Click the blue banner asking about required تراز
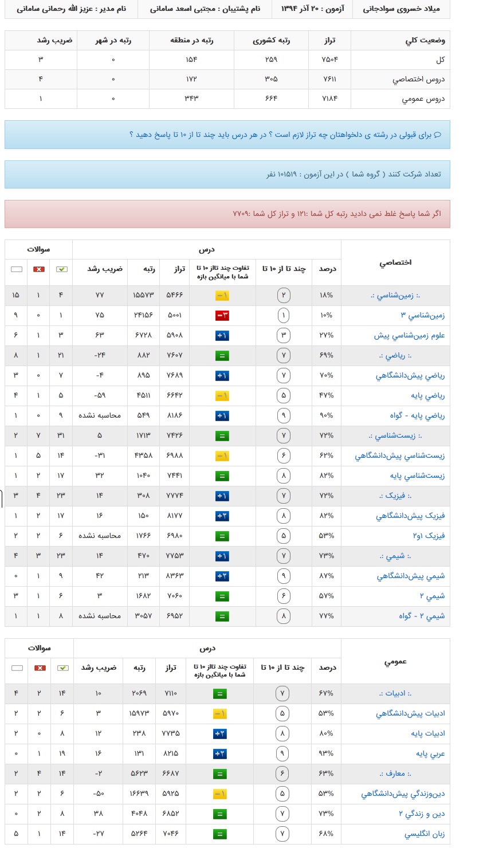This screenshot has width=491, height=868. [x=227, y=135]
